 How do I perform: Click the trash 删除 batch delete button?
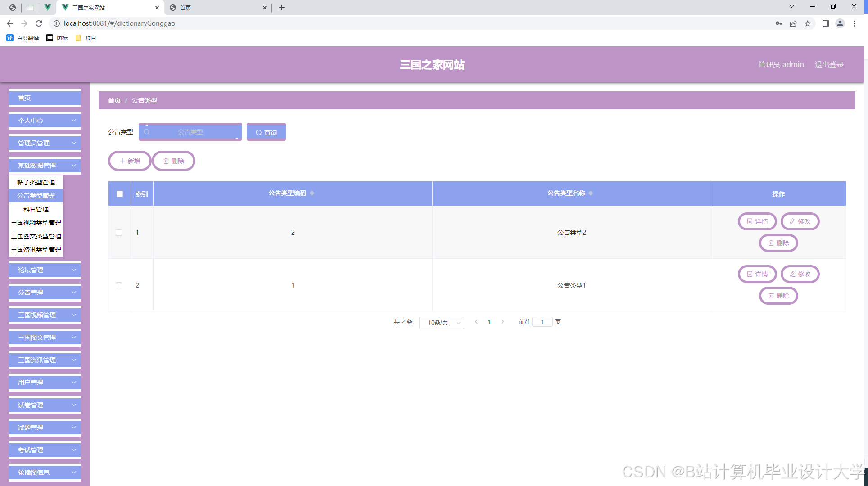[174, 161]
